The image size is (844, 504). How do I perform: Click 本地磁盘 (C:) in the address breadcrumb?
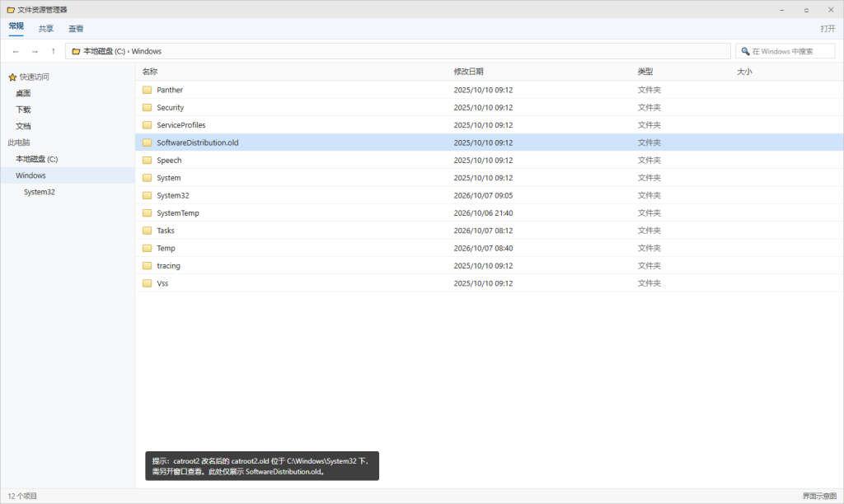coord(104,52)
